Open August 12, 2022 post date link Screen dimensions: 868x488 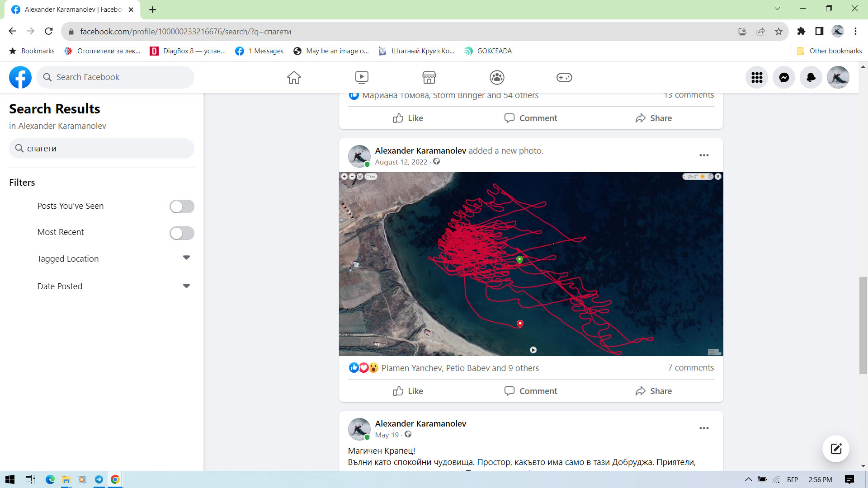[x=401, y=162]
